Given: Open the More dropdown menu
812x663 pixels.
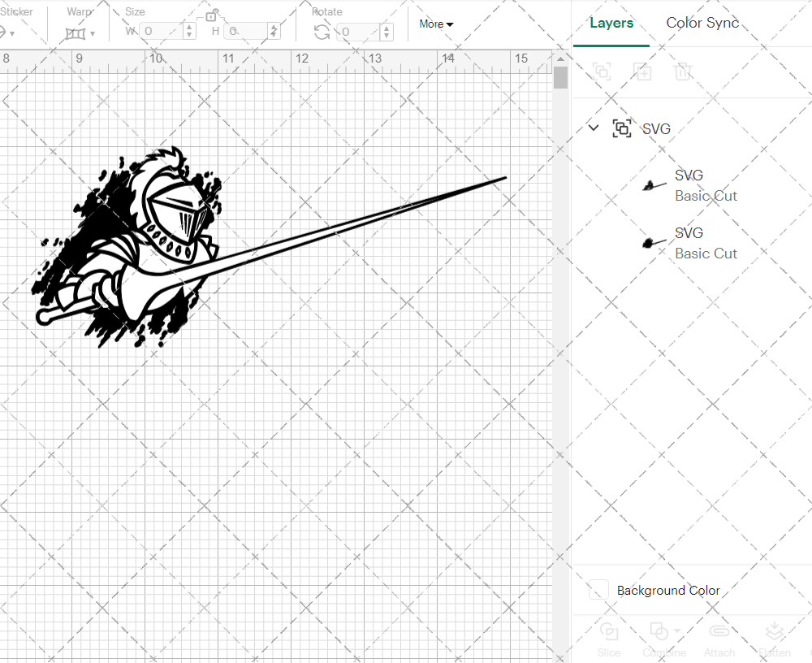Looking at the screenshot, I should (x=435, y=24).
